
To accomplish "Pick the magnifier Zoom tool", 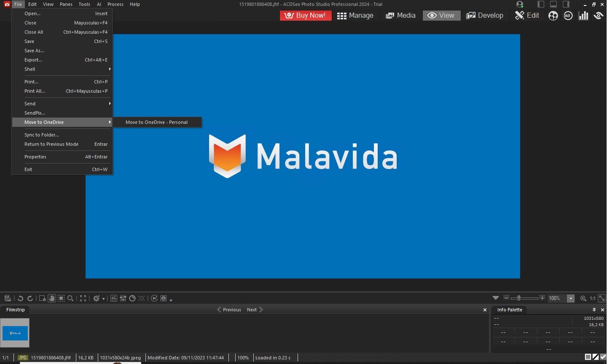I will click(70, 298).
